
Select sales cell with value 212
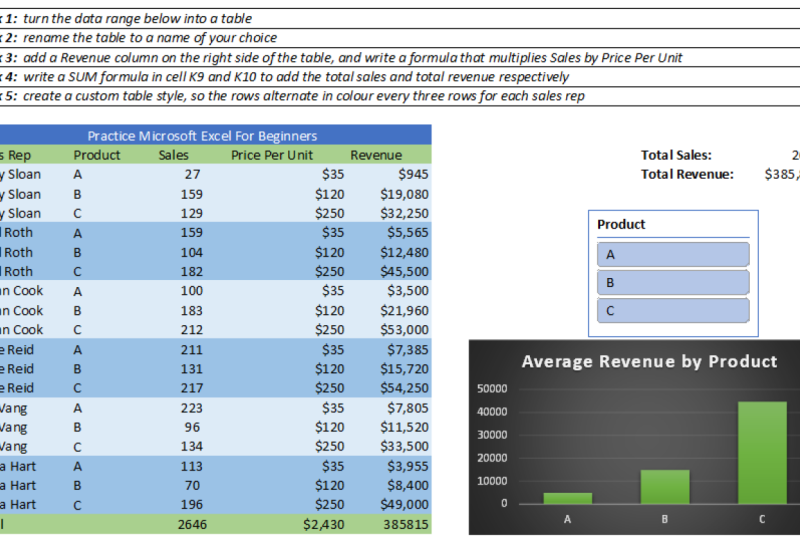pyautogui.click(x=192, y=330)
